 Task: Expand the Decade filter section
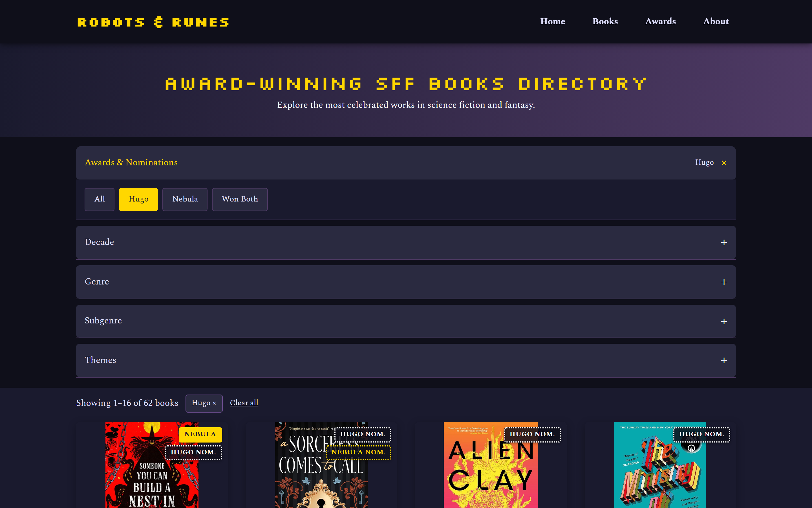[406, 242]
